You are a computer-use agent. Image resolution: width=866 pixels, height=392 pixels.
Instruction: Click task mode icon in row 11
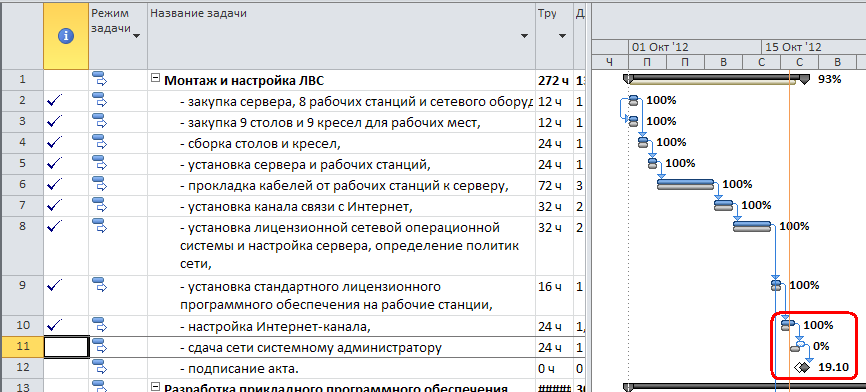(99, 346)
